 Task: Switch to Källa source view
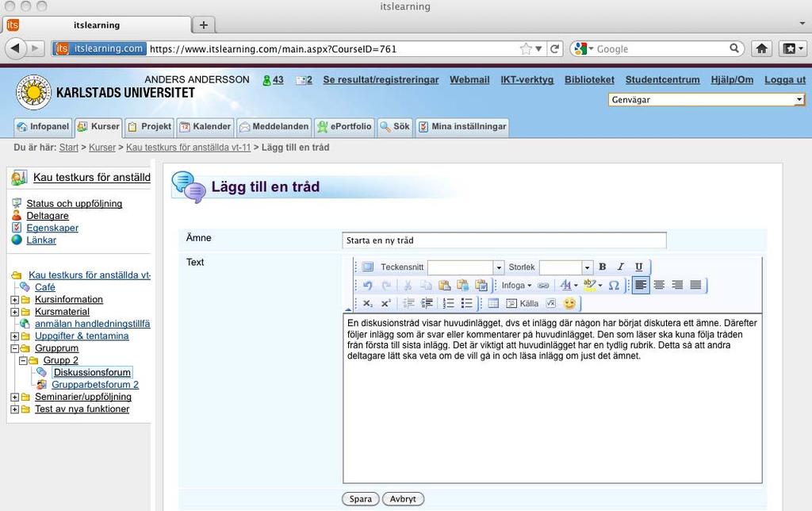tap(522, 303)
